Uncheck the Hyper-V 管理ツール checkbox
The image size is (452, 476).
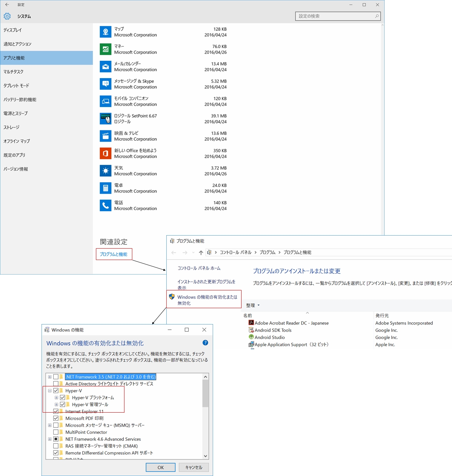[x=63, y=405]
